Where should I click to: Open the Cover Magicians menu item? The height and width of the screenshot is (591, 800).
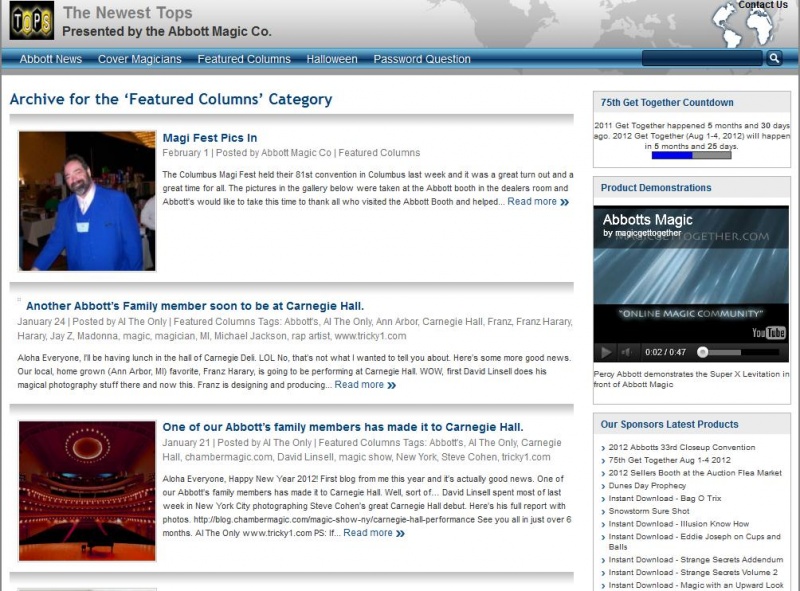tap(139, 59)
